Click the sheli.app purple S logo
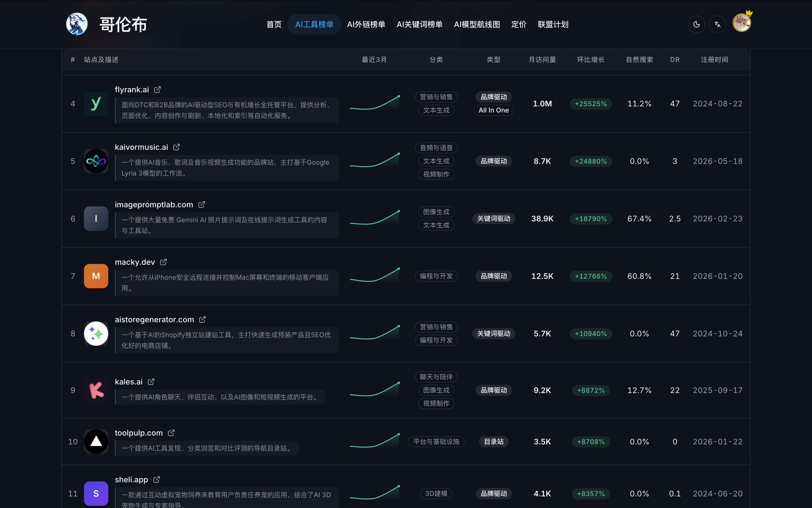This screenshot has height=508, width=812. (96, 494)
